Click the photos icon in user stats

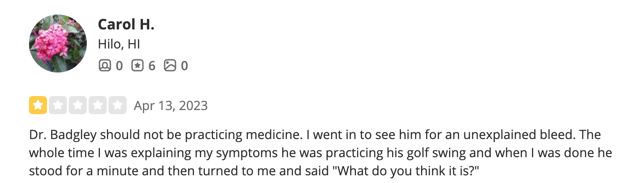tap(170, 66)
